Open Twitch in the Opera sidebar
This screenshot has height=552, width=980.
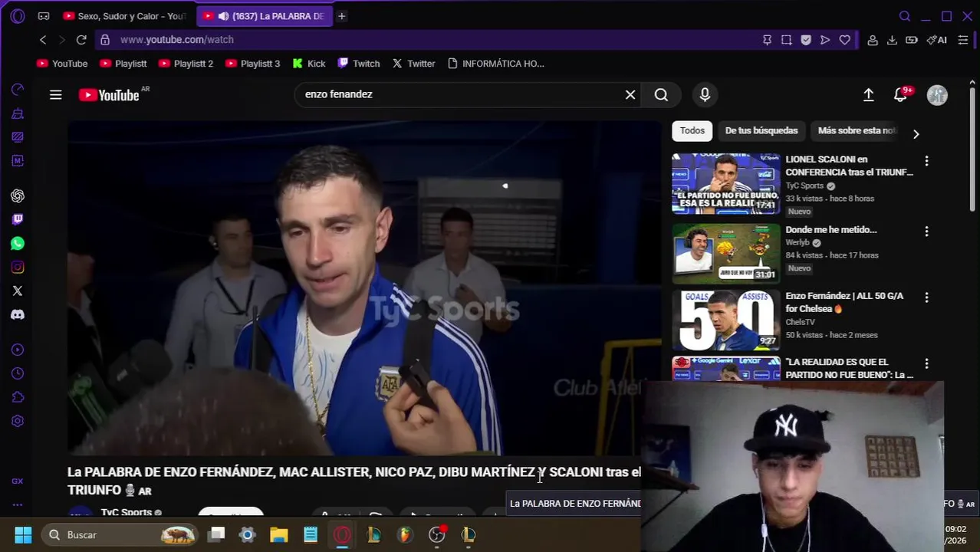(x=18, y=219)
